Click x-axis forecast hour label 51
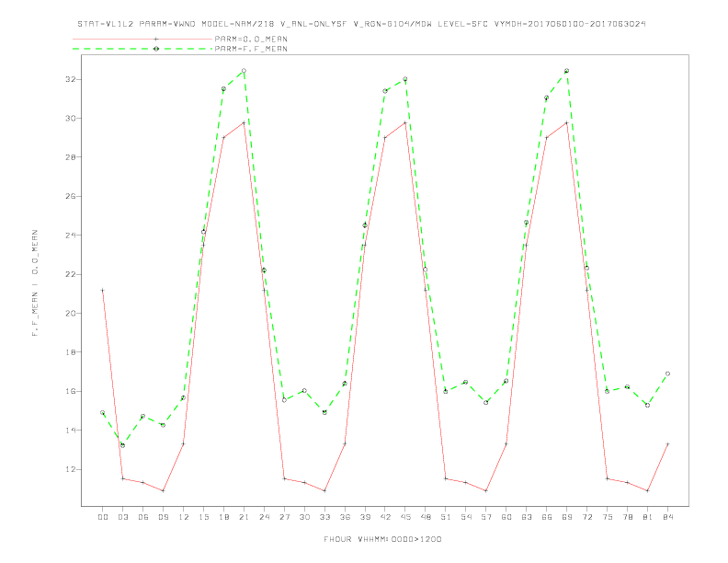Viewport: 728px width, 563px height. [x=446, y=517]
